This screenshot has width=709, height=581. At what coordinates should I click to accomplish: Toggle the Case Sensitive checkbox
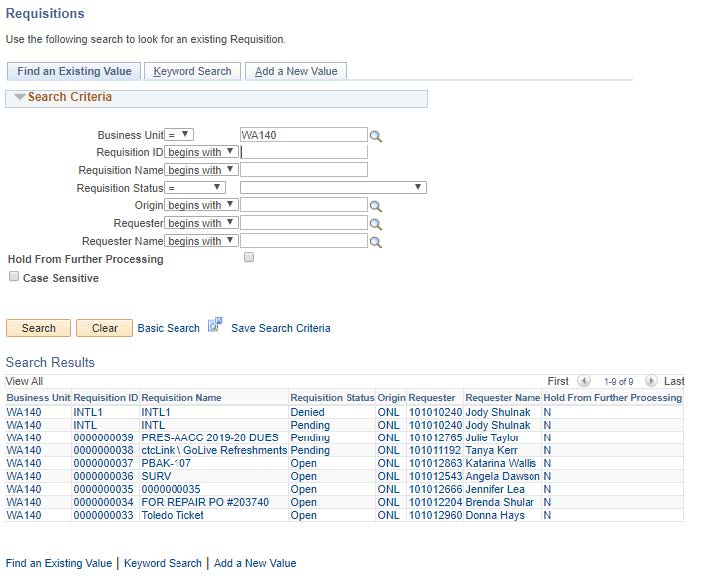click(14, 277)
